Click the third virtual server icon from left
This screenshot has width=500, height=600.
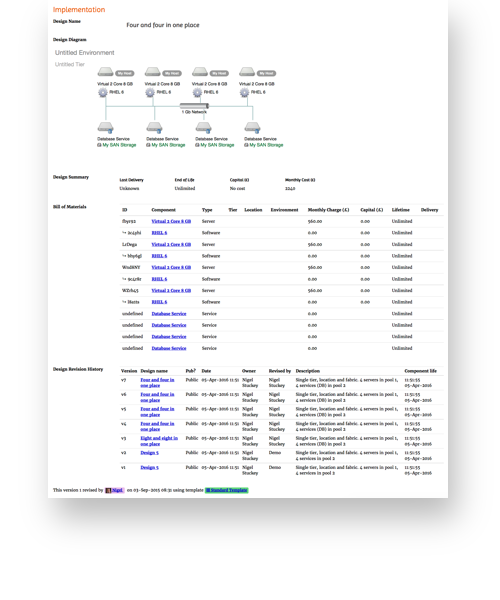200,72
